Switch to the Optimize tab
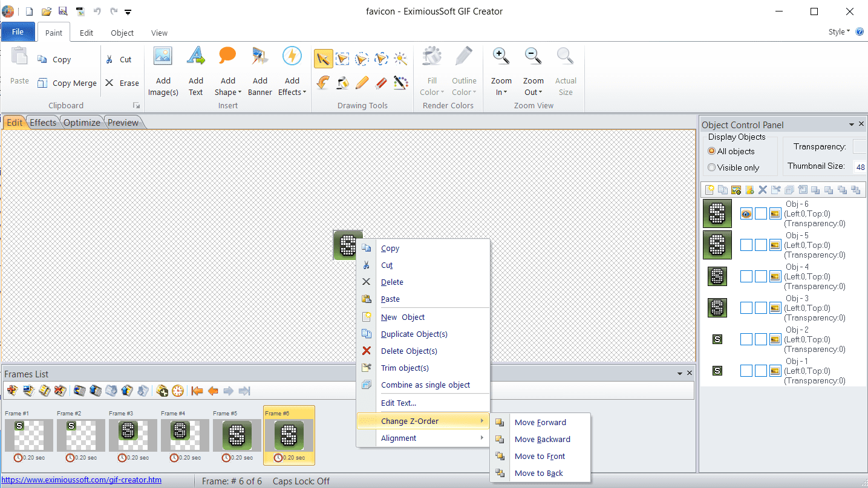This screenshot has width=868, height=488. [82, 123]
